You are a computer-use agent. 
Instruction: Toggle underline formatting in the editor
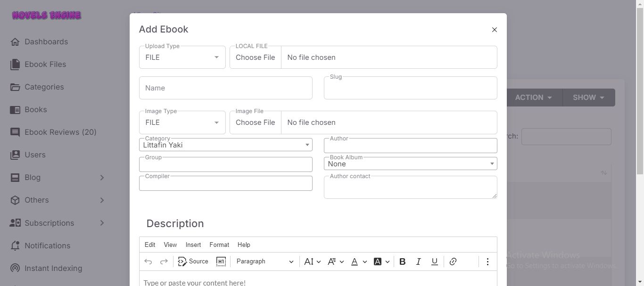click(x=434, y=261)
